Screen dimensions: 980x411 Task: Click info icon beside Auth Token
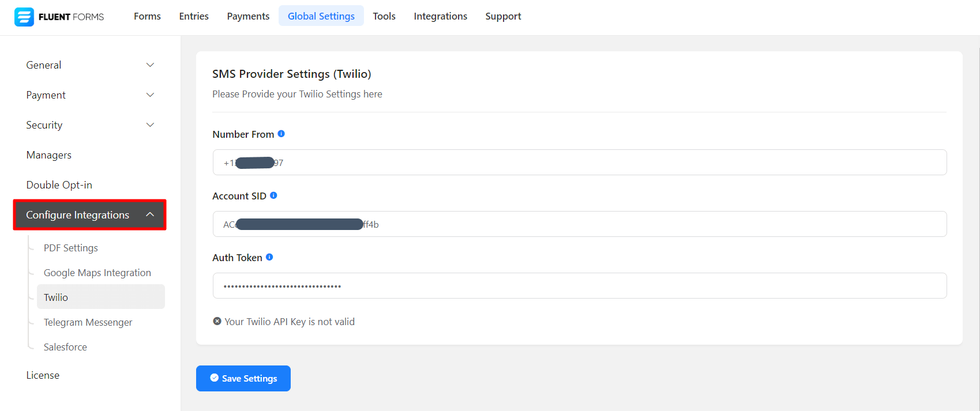pyautogui.click(x=269, y=257)
